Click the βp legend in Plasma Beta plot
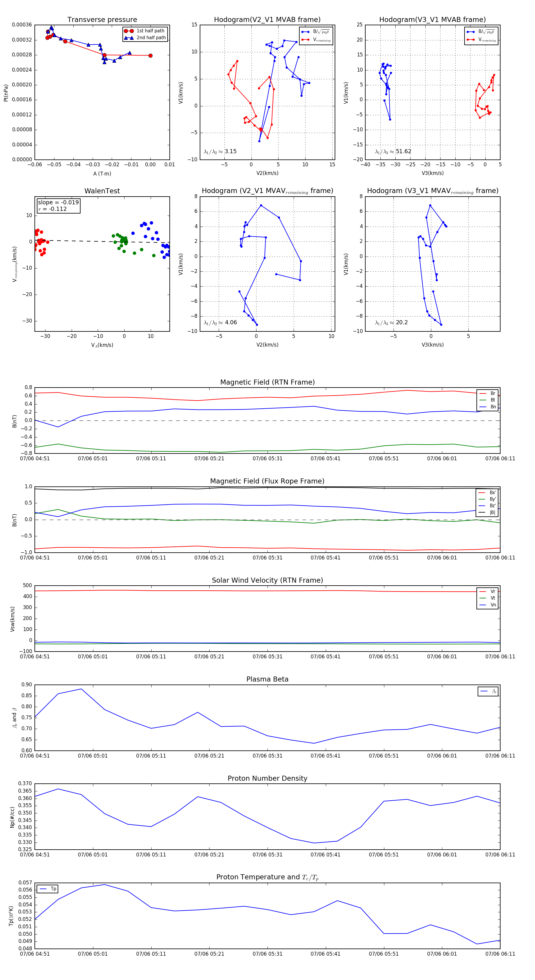The height and width of the screenshot is (980, 535). click(x=488, y=691)
